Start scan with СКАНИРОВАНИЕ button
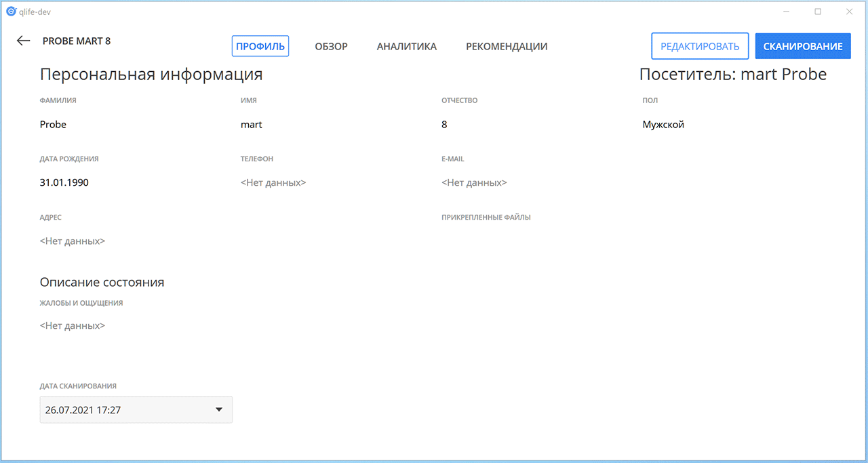The image size is (868, 463). (803, 46)
